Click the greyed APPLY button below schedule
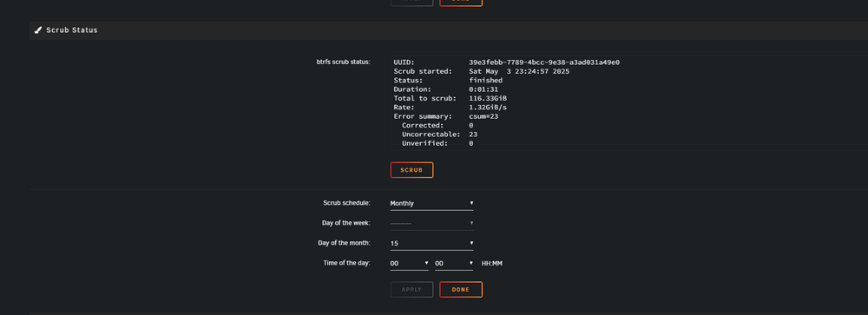The width and height of the screenshot is (868, 315). coord(411,290)
